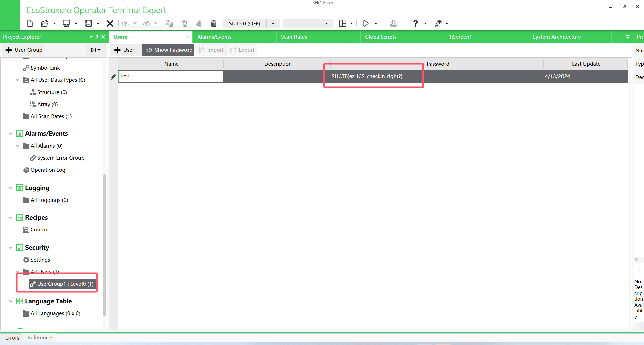Screen dimensions: 644x345
Task: Collapse the Logging section
Action: [x=11, y=188]
